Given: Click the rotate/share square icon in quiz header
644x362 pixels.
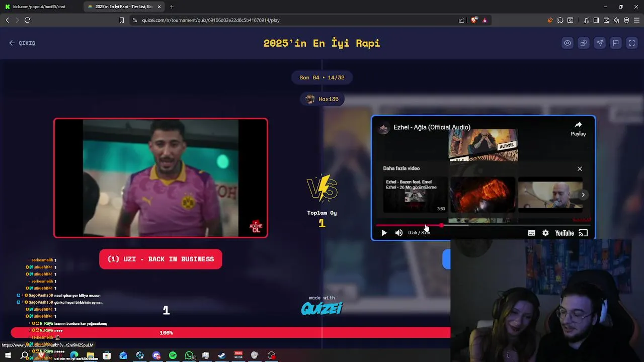Looking at the screenshot, I should pyautogui.click(x=584, y=43).
